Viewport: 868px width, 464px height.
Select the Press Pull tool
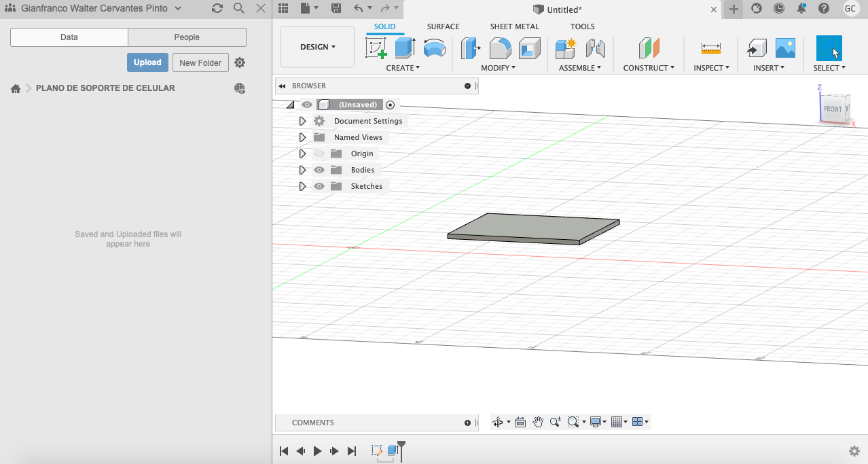471,48
